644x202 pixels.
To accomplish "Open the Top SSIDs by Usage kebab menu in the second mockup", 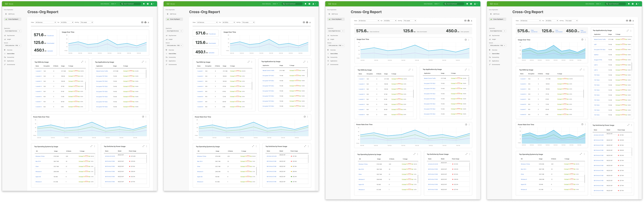I will pyautogui.click(x=252, y=62).
